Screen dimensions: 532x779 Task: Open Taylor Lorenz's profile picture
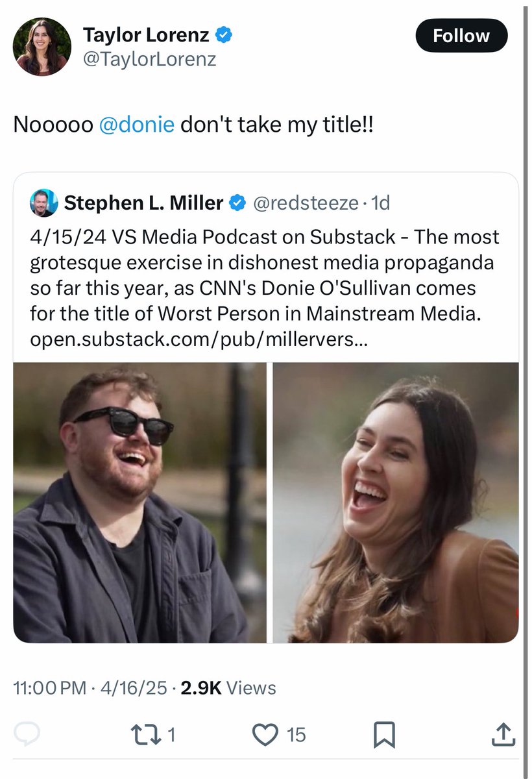point(42,47)
